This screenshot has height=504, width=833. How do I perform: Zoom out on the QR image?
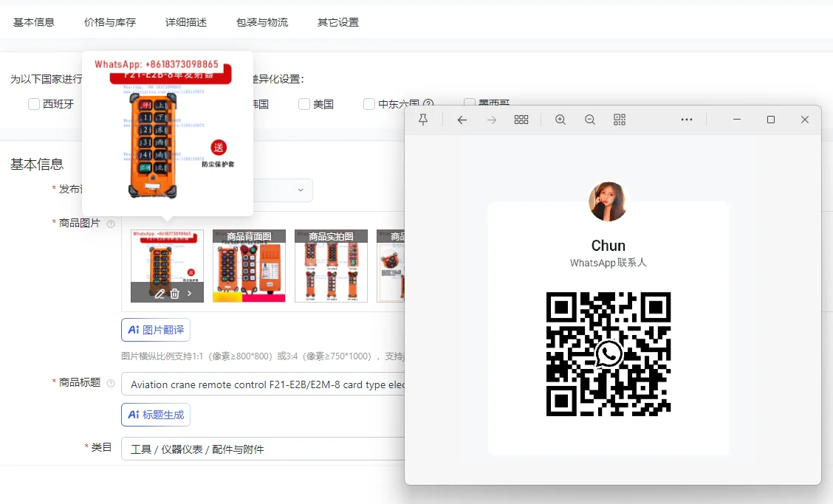590,120
